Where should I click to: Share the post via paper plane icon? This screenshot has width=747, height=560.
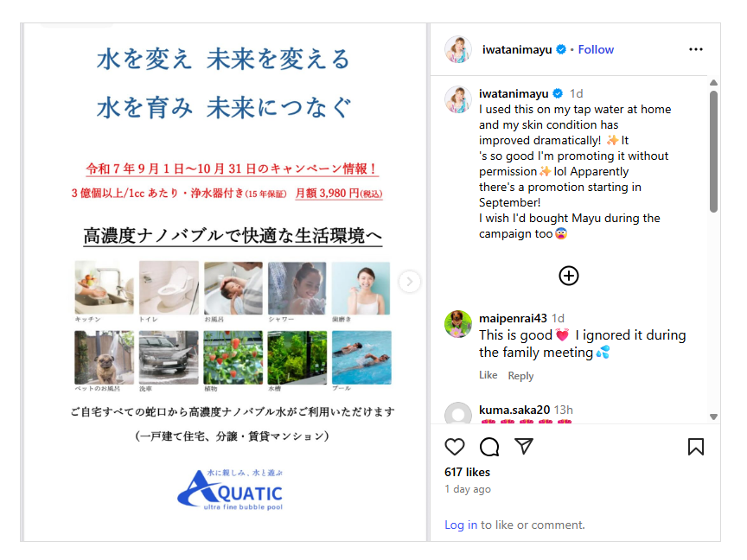pyautogui.click(x=524, y=446)
